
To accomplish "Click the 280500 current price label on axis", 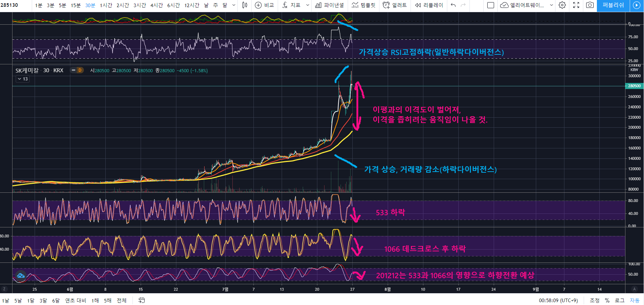I will [x=634, y=86].
